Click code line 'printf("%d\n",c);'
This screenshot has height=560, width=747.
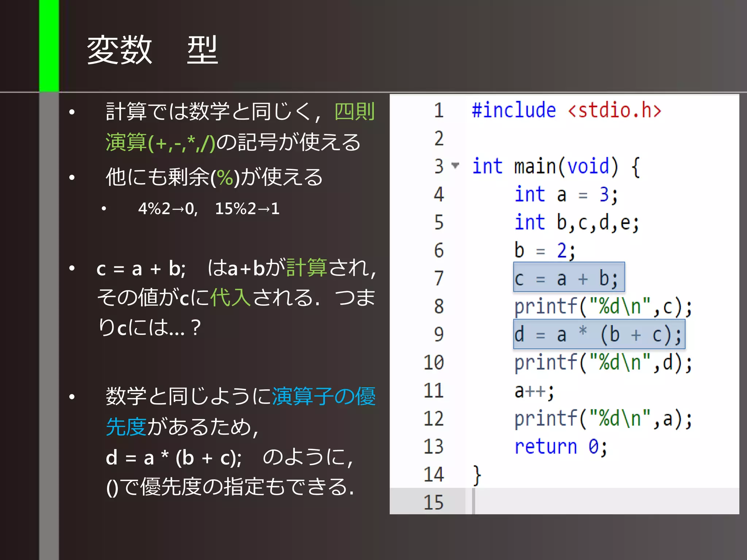(603, 307)
